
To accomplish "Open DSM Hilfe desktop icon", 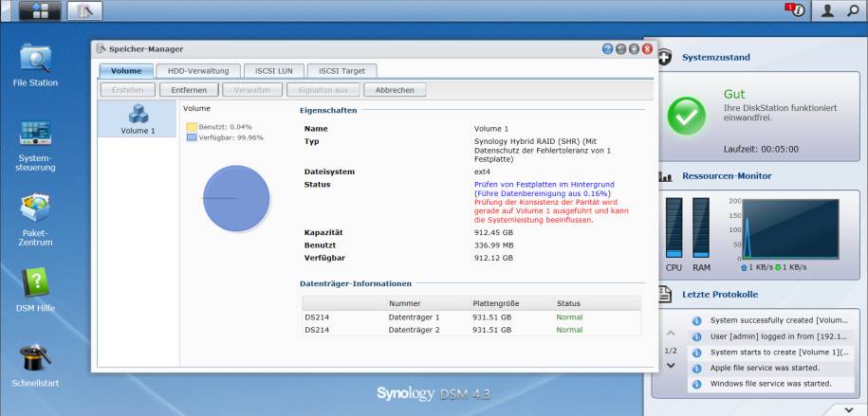I will [x=35, y=290].
